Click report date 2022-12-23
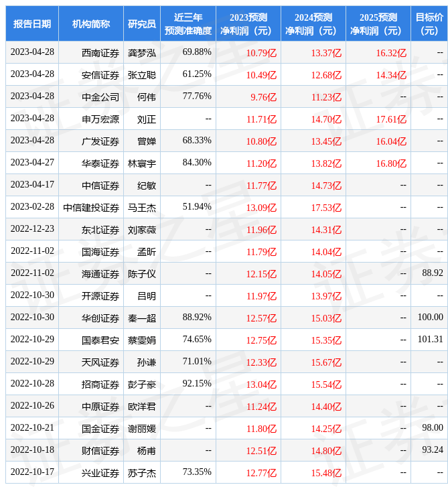Image resolution: width=448 pixels, height=489 pixels. click(x=32, y=228)
